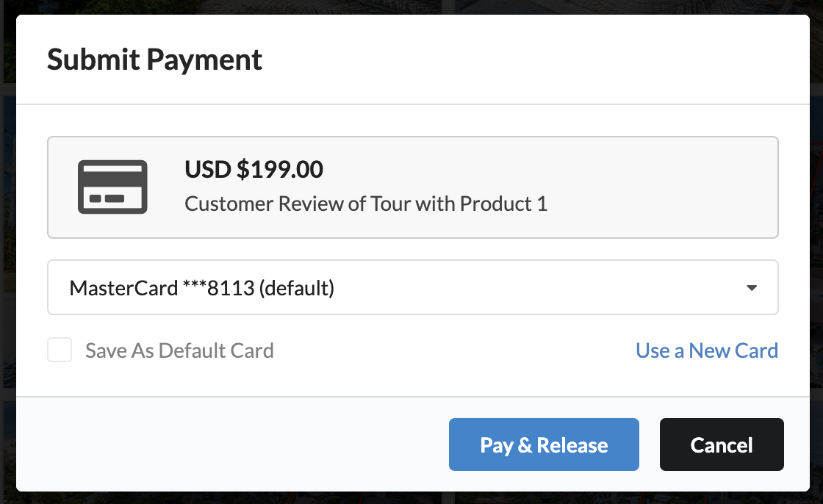Screen dimensions: 823x504
Task: Click the dialog header empty area
Action: click(x=525, y=60)
